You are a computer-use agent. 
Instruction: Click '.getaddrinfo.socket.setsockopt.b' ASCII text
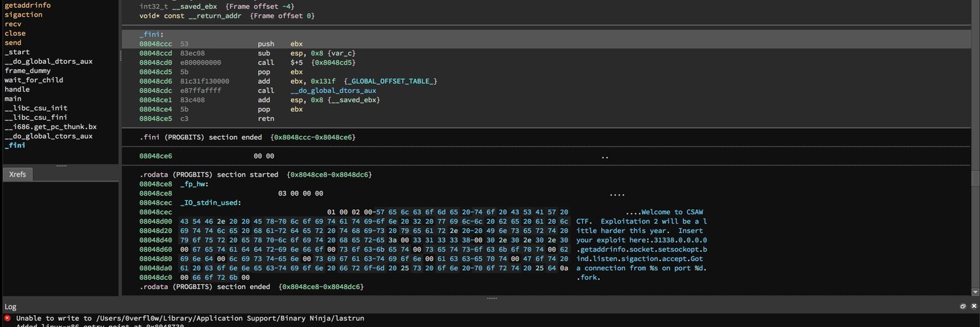[x=642, y=249]
